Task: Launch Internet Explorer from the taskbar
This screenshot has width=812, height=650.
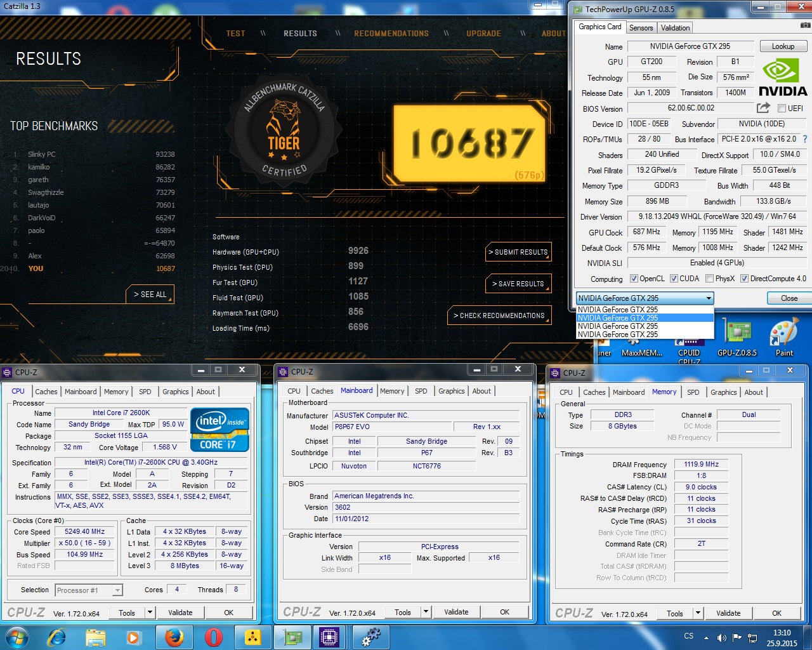Action: (x=56, y=637)
